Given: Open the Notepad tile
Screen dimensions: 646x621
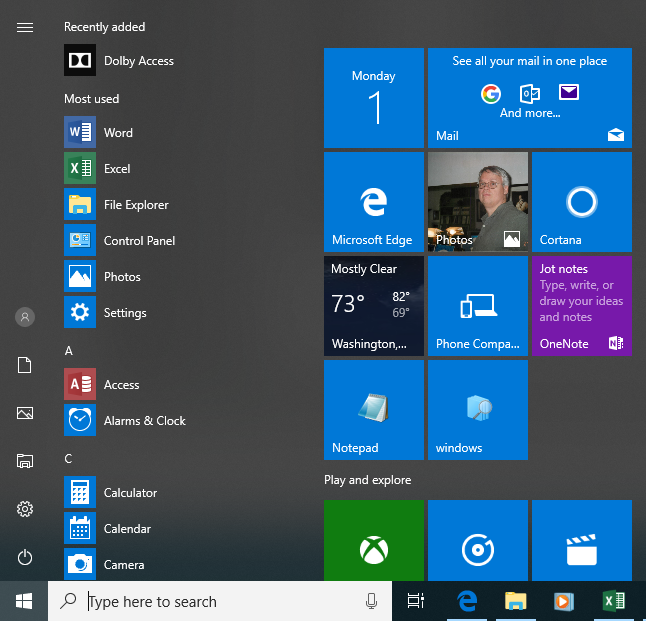Looking at the screenshot, I should tap(374, 410).
